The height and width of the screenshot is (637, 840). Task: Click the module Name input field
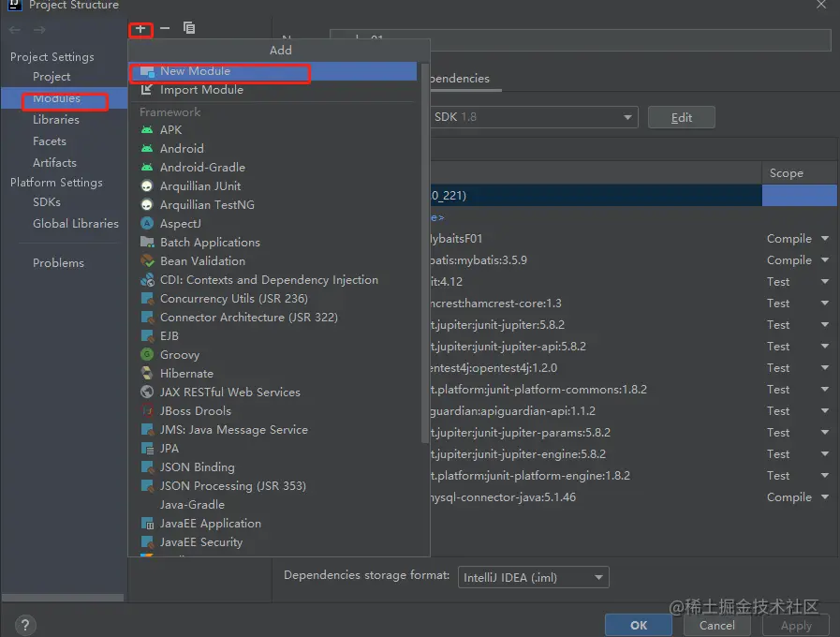pyautogui.click(x=581, y=40)
